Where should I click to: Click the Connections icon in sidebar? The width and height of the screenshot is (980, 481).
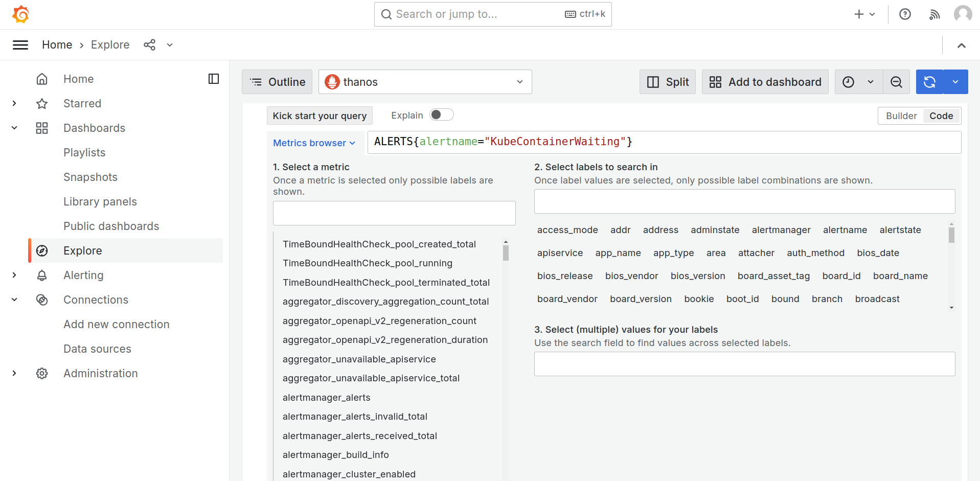[x=42, y=300]
